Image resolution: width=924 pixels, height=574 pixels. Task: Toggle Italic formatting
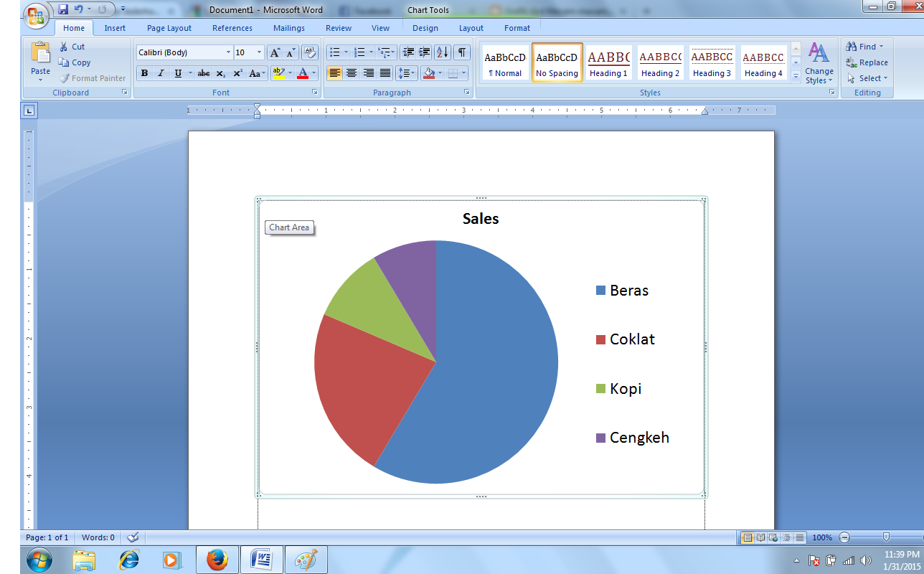(161, 73)
